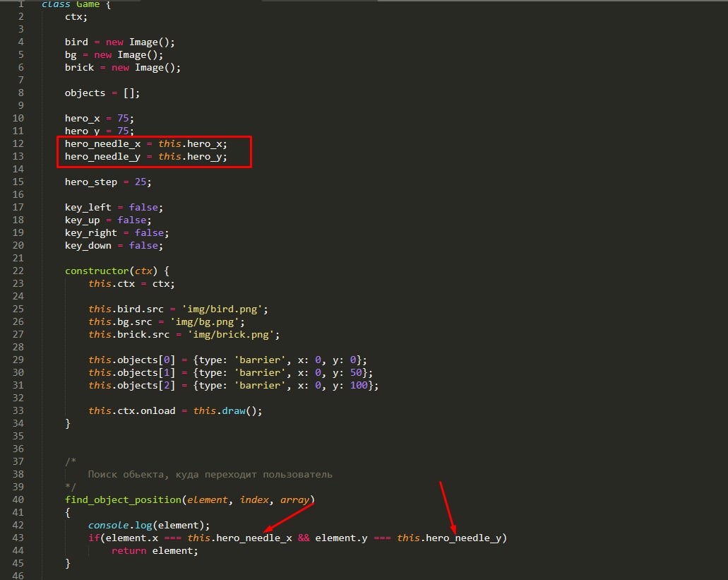Click 'onload' on line 33

tap(158, 411)
